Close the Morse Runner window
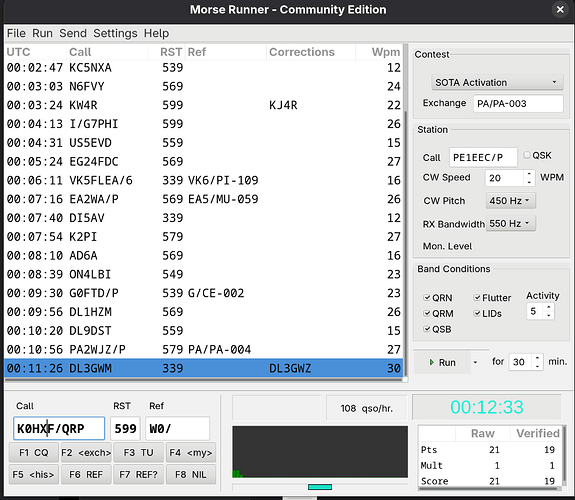This screenshot has height=500, width=575. point(560,10)
